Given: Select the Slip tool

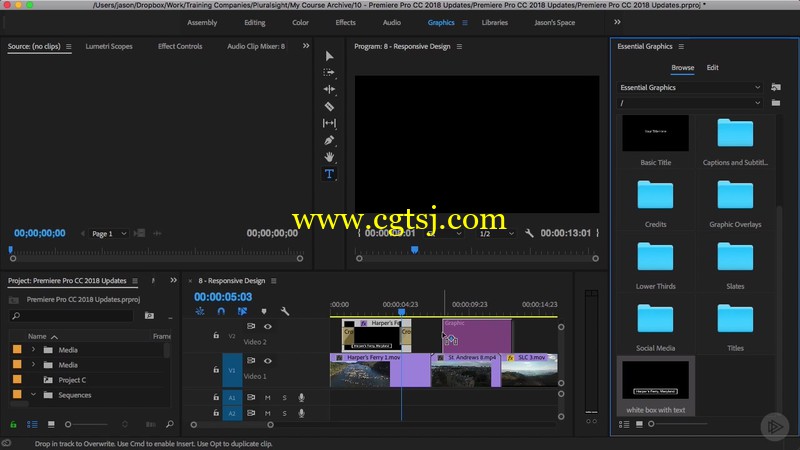Looking at the screenshot, I should pyautogui.click(x=329, y=123).
